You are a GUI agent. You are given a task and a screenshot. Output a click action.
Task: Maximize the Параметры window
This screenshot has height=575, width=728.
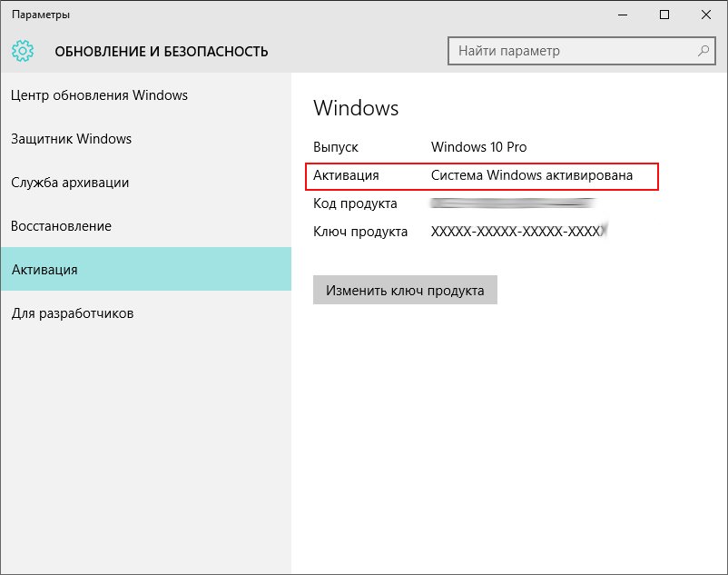click(664, 15)
